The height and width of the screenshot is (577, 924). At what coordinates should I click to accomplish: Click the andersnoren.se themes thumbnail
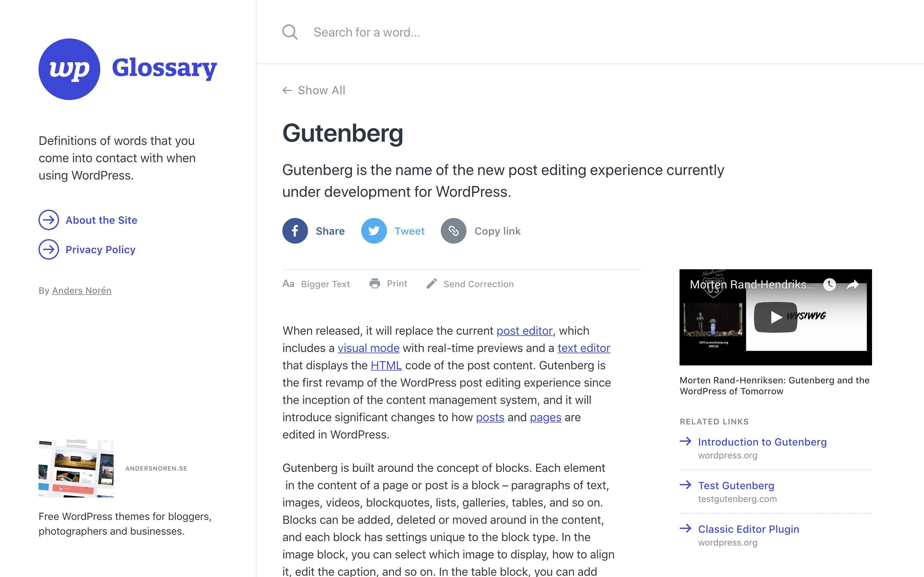click(76, 468)
